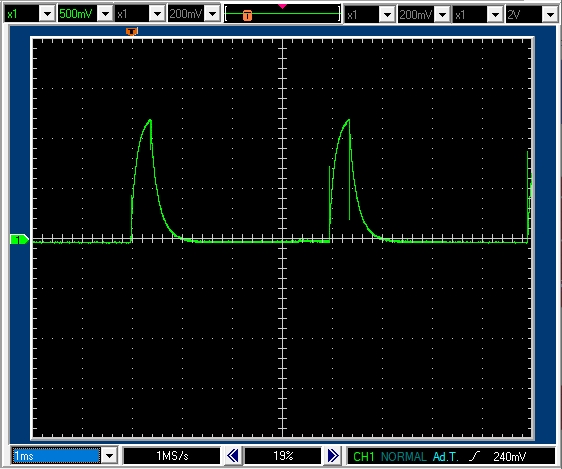
Task: Expand the CH1 500mV voltage scale dropdown
Action: [x=105, y=14]
